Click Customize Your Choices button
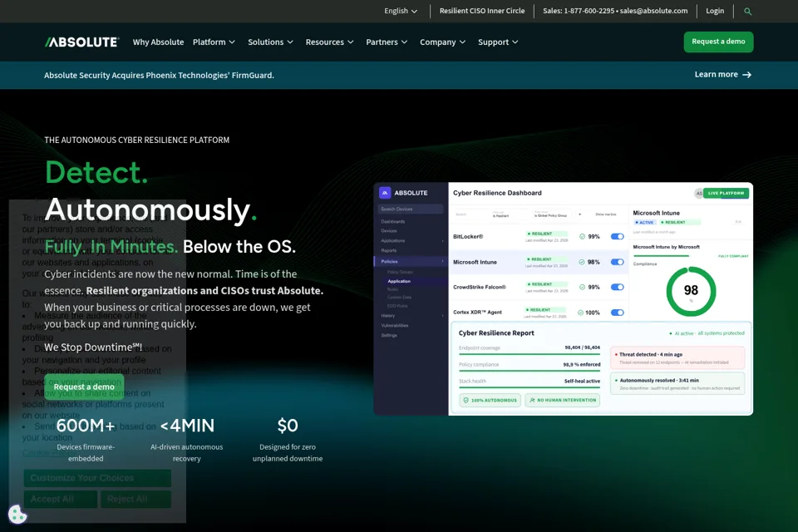Screen dimensions: 798x532 [97, 478]
